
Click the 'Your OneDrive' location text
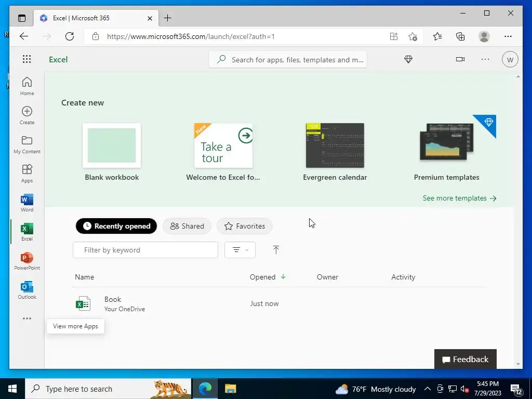click(125, 309)
